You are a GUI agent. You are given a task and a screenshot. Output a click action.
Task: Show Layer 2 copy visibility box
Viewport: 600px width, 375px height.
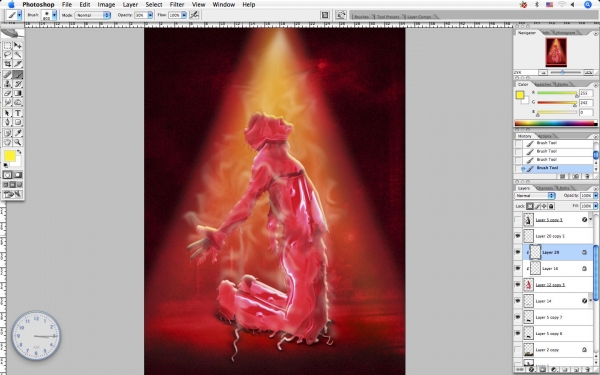518,350
